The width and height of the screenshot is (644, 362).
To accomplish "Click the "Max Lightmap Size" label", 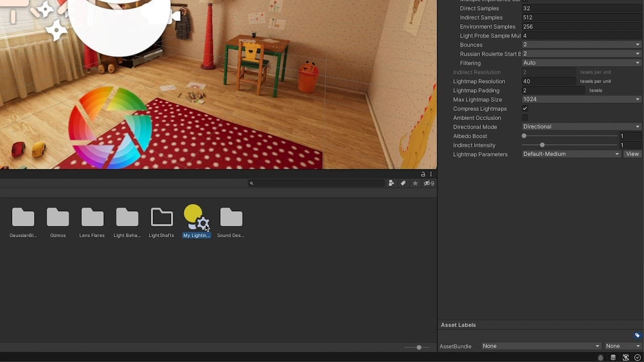I will pos(477,100).
